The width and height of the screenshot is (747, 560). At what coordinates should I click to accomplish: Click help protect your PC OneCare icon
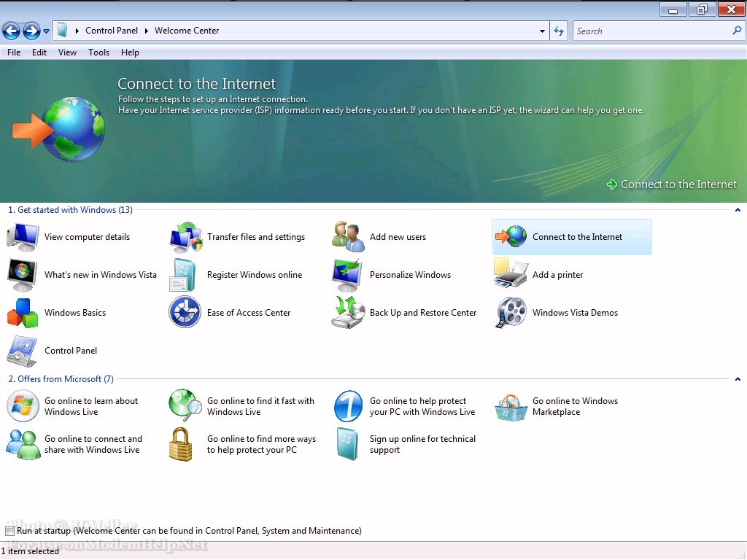coord(348,406)
